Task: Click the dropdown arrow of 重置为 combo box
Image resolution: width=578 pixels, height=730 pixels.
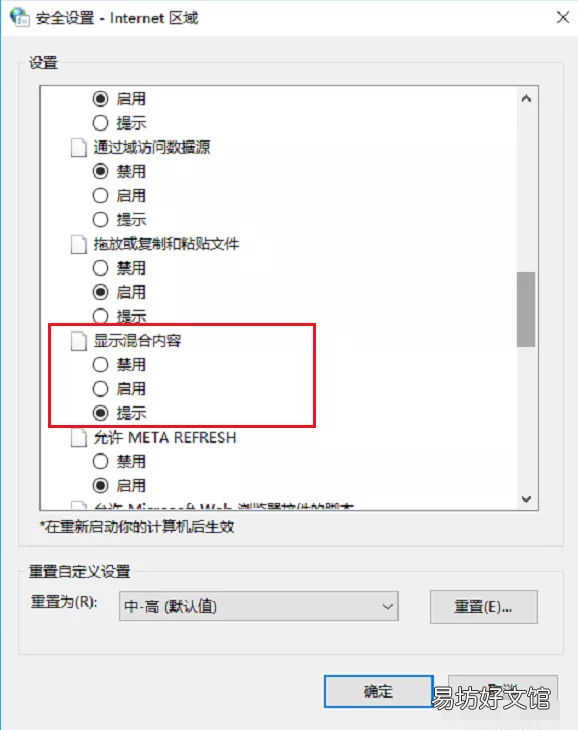Action: pyautogui.click(x=387, y=606)
